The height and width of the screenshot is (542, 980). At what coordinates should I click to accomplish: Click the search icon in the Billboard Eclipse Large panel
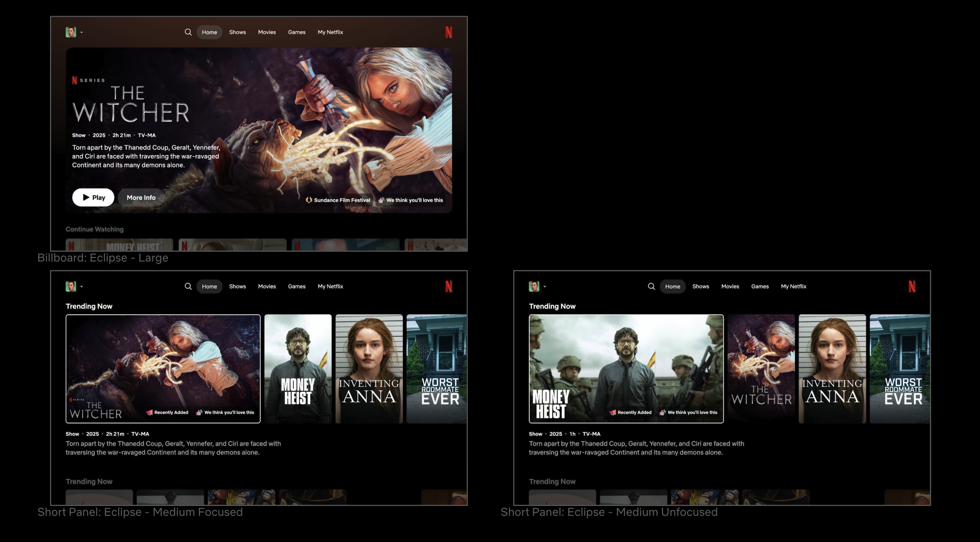188,32
